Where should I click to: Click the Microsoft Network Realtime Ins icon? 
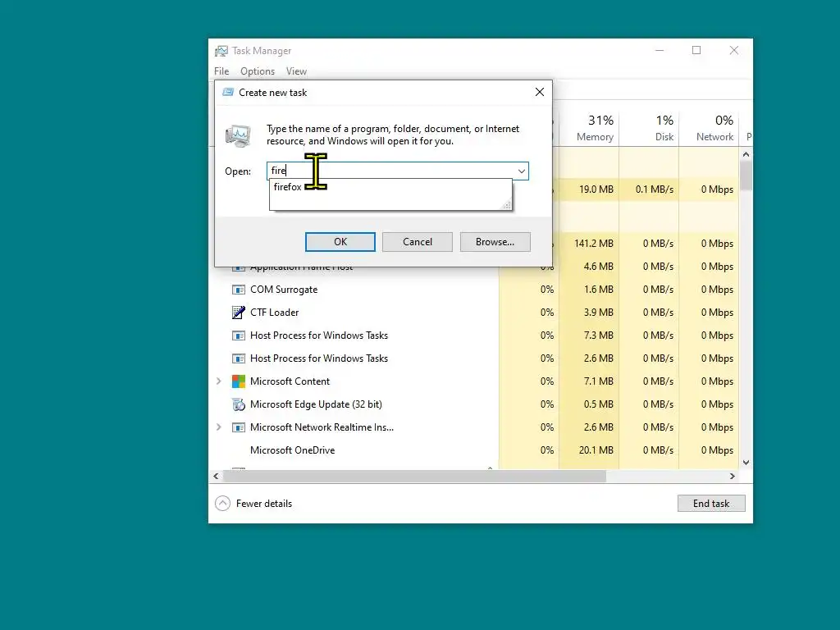click(239, 427)
